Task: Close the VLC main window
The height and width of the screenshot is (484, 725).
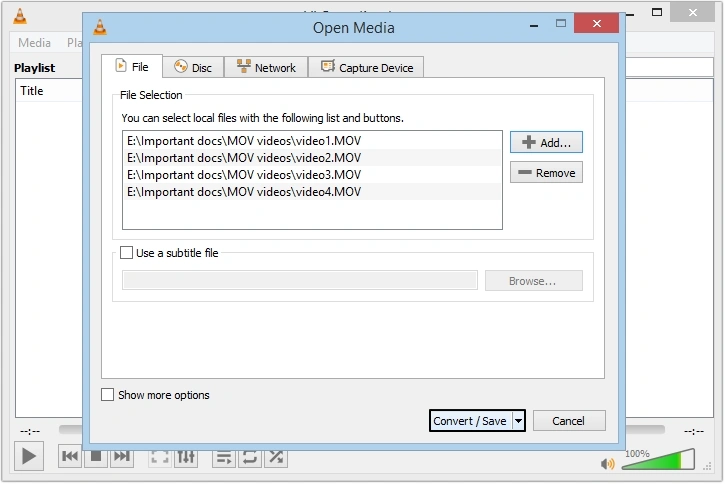Action: pos(692,12)
